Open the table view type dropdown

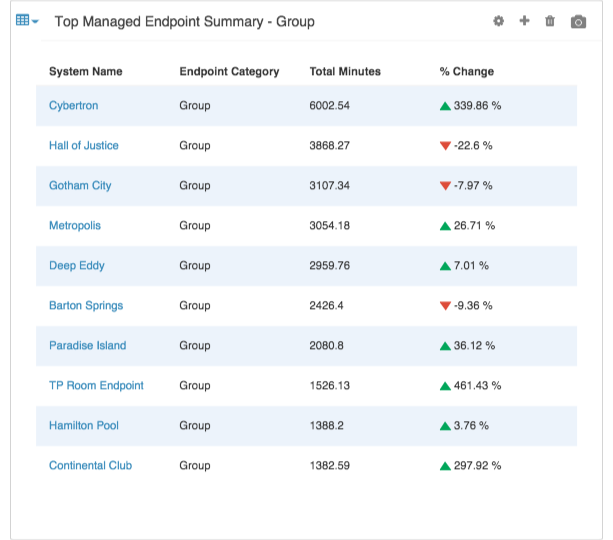point(27,20)
